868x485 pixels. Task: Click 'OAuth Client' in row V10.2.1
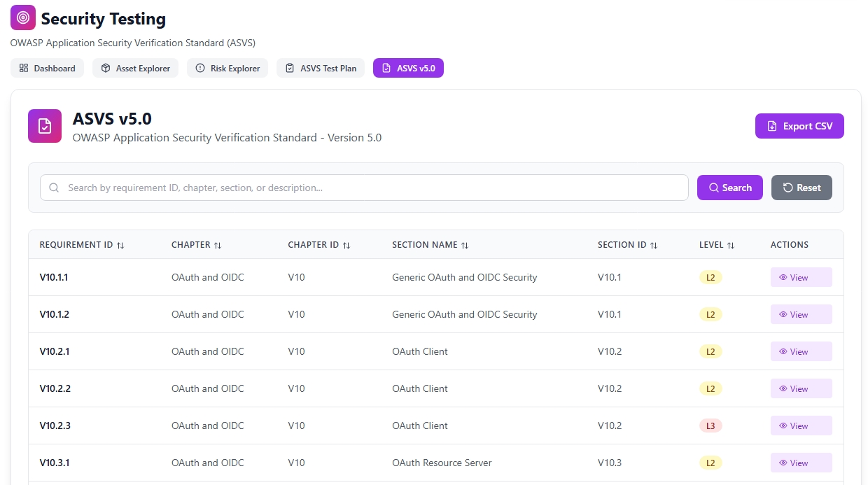[420, 351]
